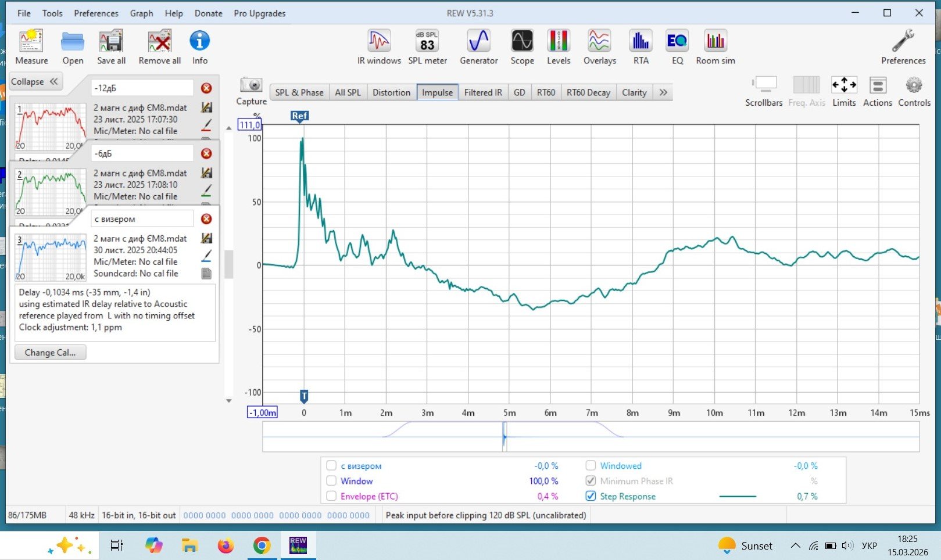Viewport: 941px width, 560px height.
Task: Toggle graph Scrollbars
Action: pos(764,92)
